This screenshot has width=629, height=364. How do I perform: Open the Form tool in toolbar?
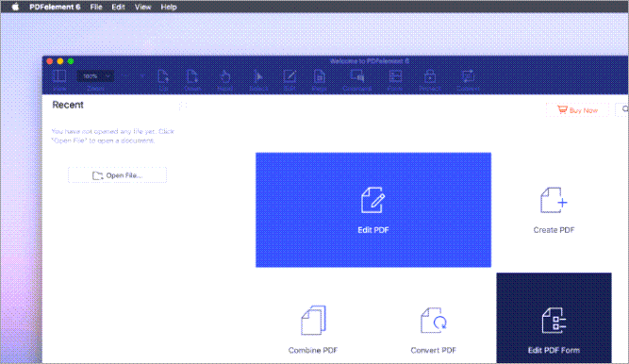(x=395, y=79)
